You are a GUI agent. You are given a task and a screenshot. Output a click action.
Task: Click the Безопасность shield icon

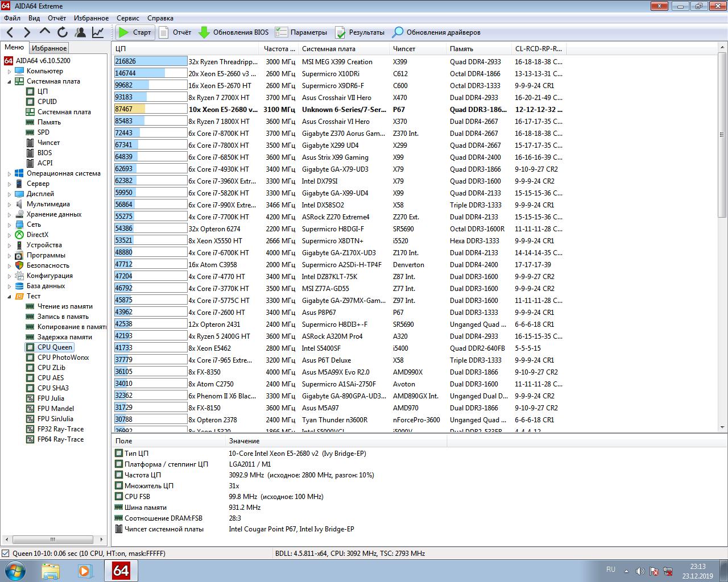pyautogui.click(x=19, y=265)
